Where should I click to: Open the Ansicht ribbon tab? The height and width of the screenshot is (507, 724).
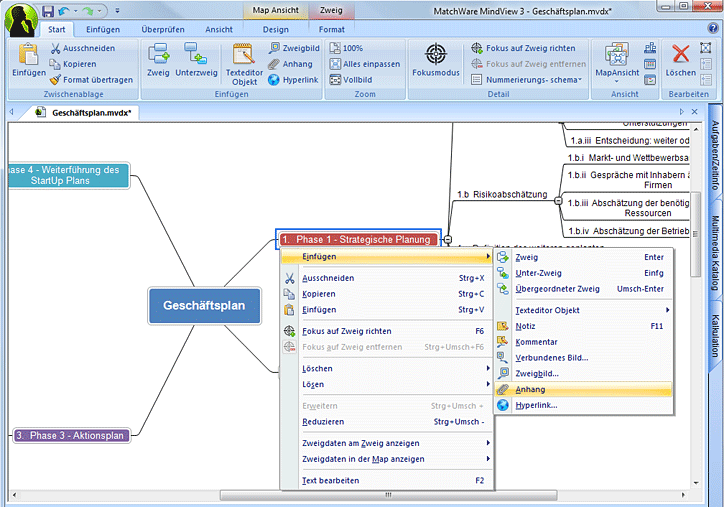[219, 29]
